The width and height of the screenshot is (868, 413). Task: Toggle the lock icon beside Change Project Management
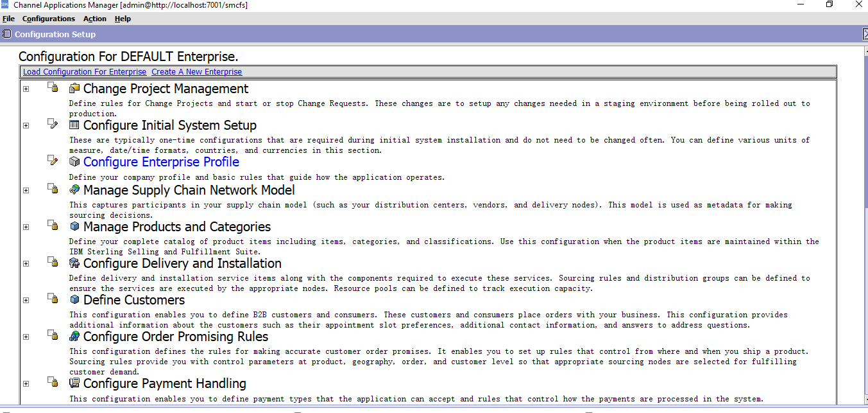(x=52, y=87)
